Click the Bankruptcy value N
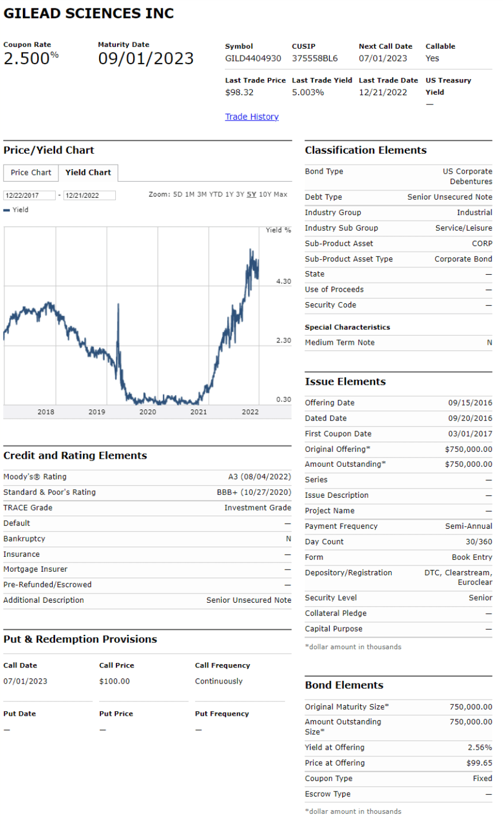Screen dimensions: 504x835 click(x=288, y=539)
